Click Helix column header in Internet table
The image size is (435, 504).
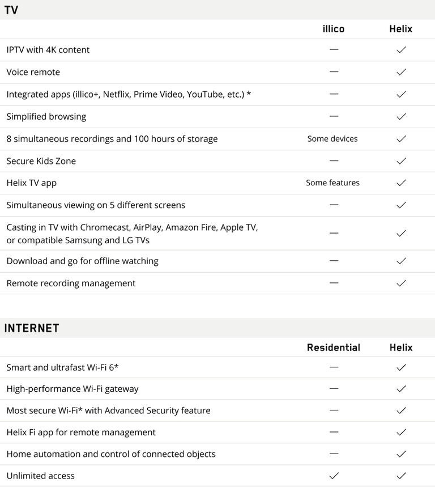(x=401, y=348)
